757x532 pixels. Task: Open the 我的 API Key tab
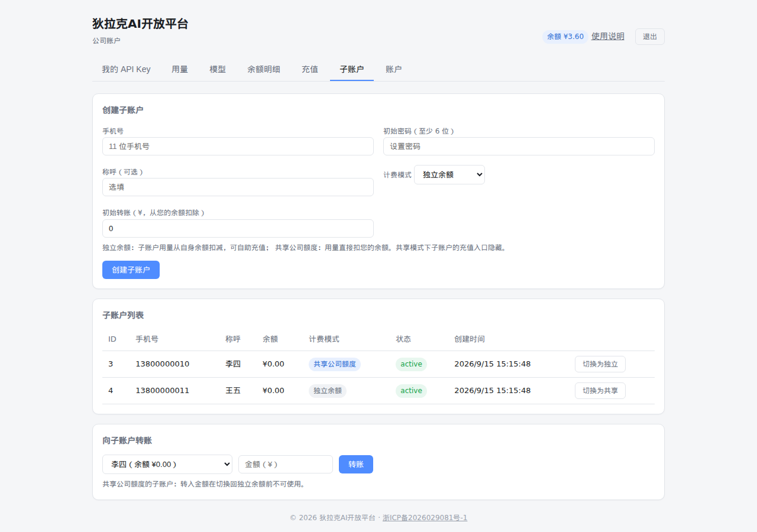[x=126, y=69]
